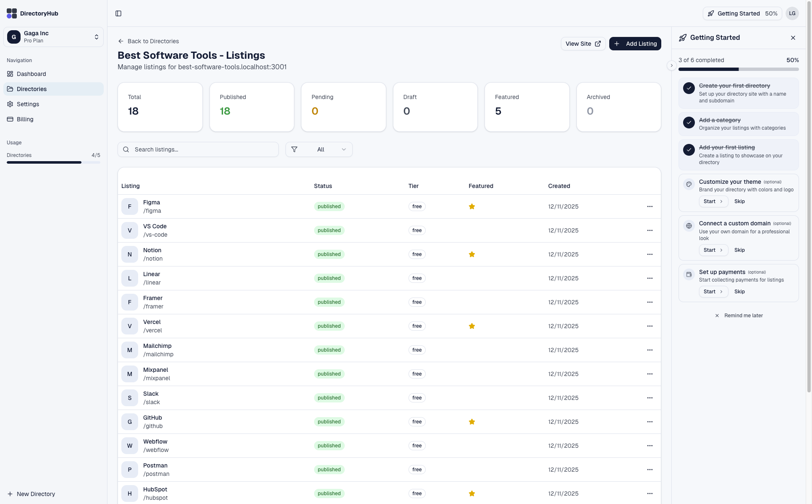Select Directories in the navigation menu

31,89
